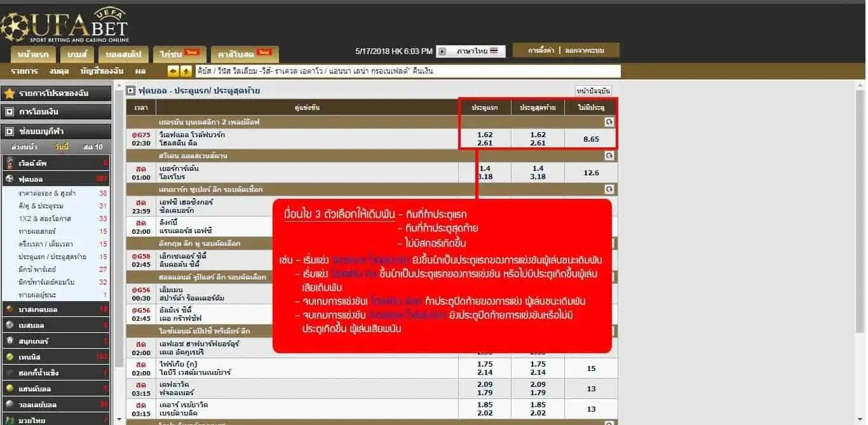Click the สนุกเกอร์ ball icon
This screenshot has height=425, width=868.
9,341
